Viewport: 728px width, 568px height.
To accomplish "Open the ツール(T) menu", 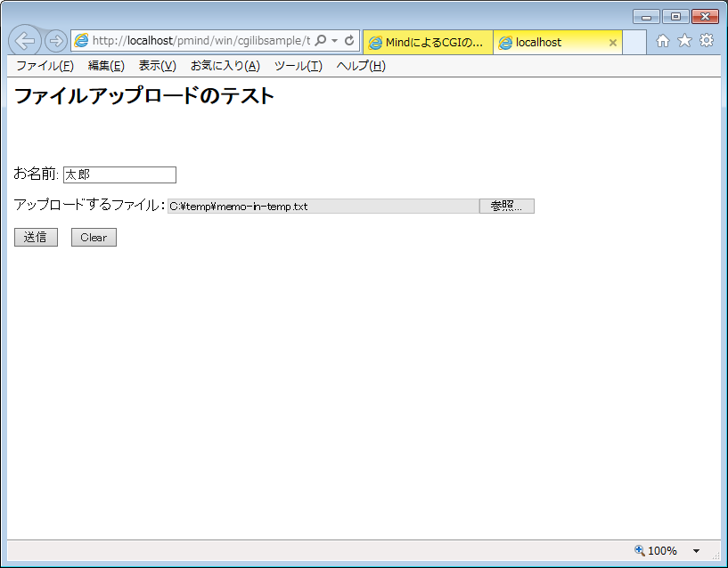I will pos(299,66).
